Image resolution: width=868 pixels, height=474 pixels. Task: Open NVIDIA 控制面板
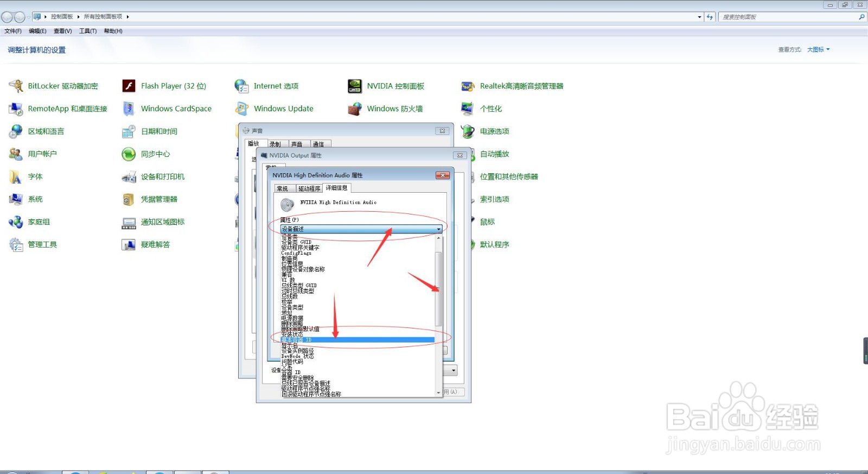pos(386,86)
